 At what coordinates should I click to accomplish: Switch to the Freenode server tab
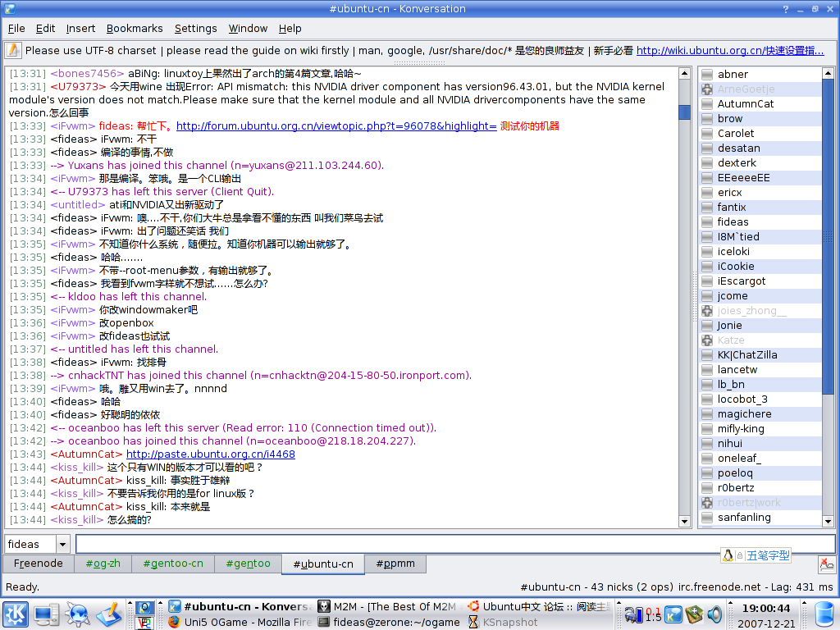[x=38, y=564]
